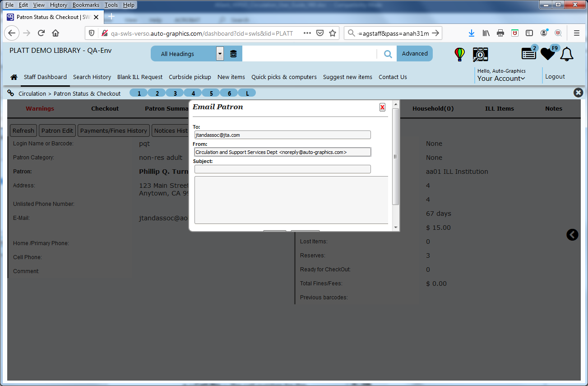Click the magnifier search icon
588x386 pixels.
388,54
